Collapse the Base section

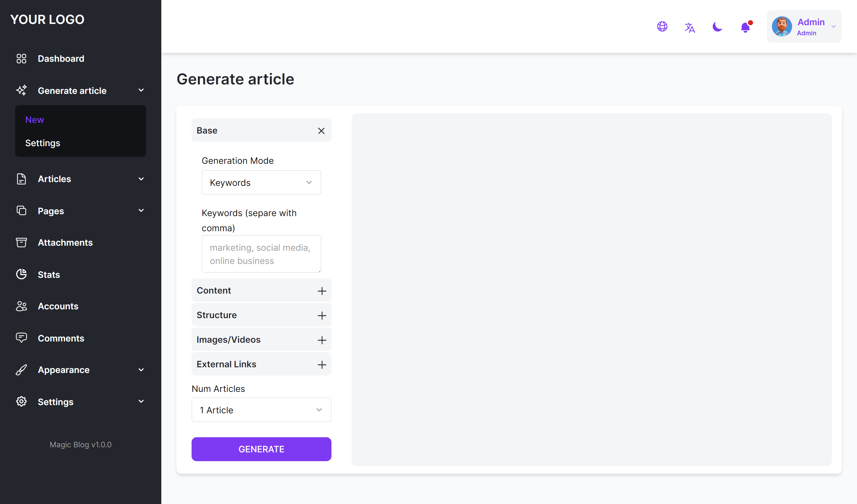321,131
